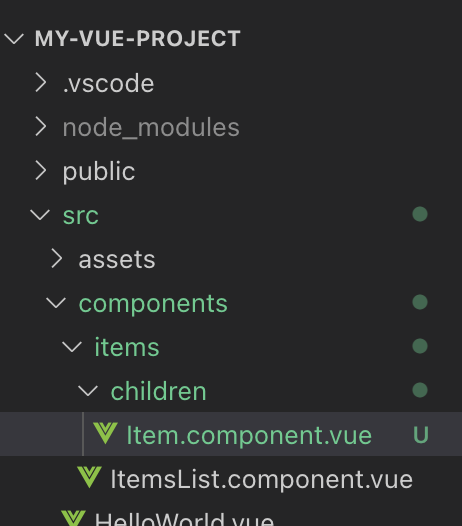The image size is (462, 526).
Task: Collapse the children folder chevron
Action: (88, 391)
